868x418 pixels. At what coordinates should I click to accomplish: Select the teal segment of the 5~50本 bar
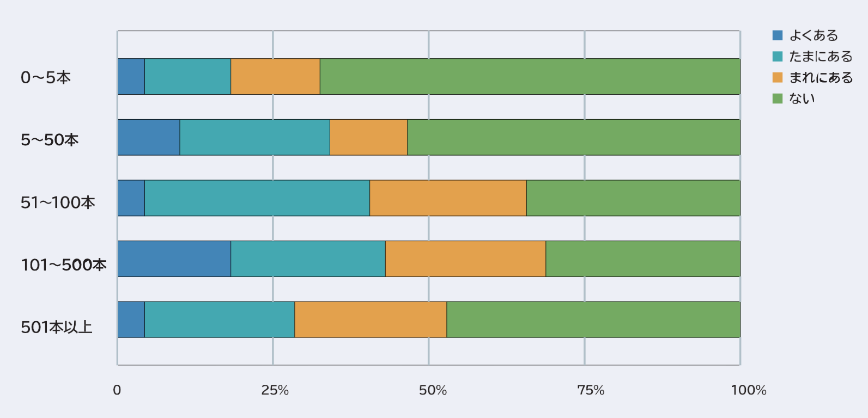coord(254,137)
